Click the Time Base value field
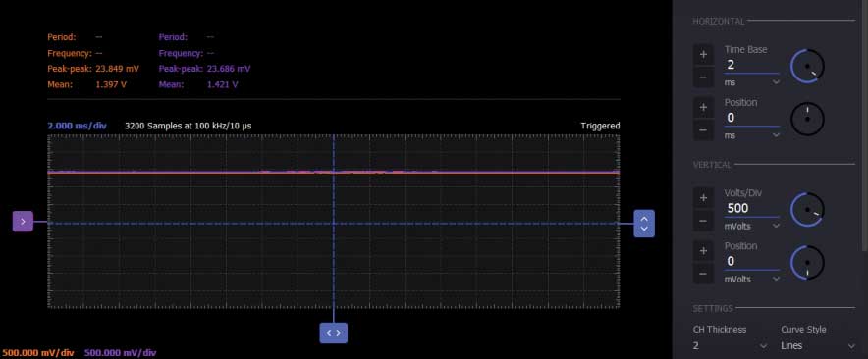Image resolution: width=868 pixels, height=359 pixels. tap(751, 65)
